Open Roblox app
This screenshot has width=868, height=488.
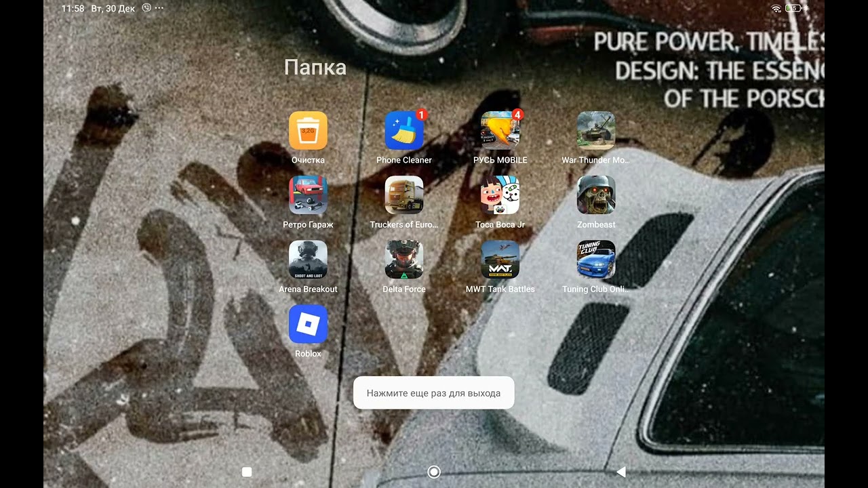point(308,323)
